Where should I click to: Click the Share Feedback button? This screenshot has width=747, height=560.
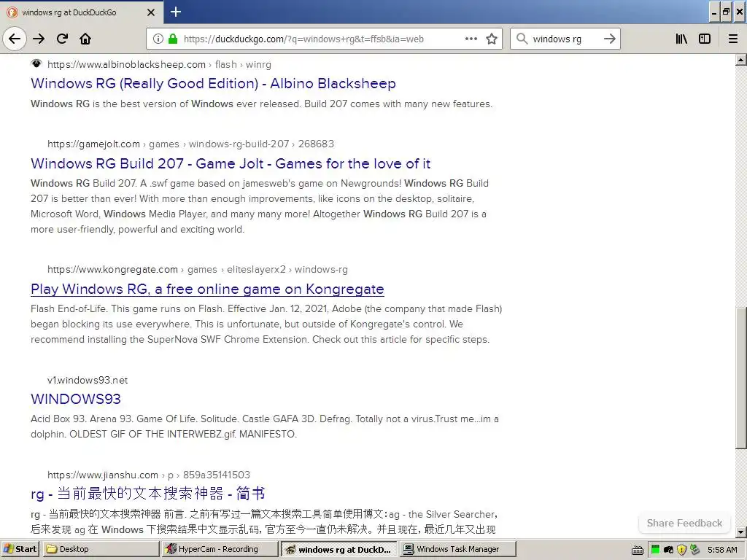coord(684,523)
